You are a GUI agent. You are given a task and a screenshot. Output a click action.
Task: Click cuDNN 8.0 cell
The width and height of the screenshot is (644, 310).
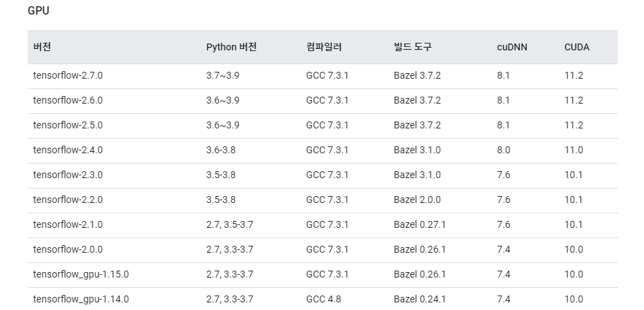(x=504, y=151)
